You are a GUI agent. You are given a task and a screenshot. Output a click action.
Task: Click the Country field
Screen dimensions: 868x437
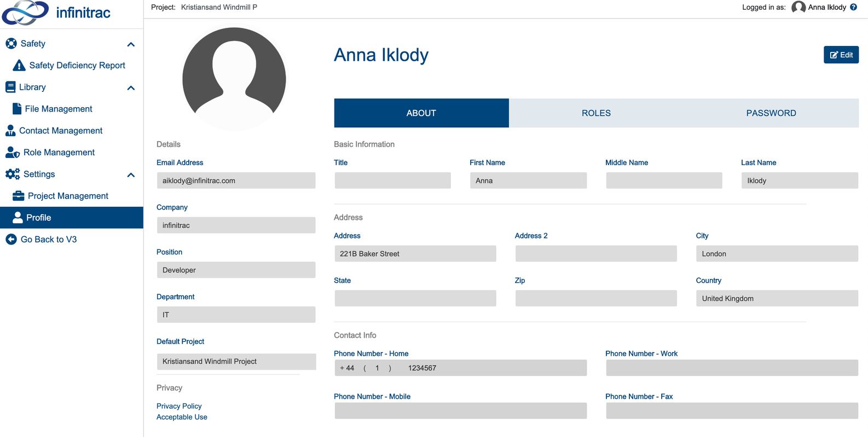pos(777,298)
